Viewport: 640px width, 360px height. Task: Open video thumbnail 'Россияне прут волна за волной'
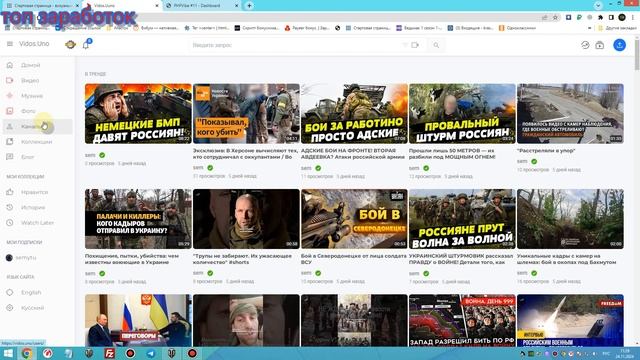(462, 219)
